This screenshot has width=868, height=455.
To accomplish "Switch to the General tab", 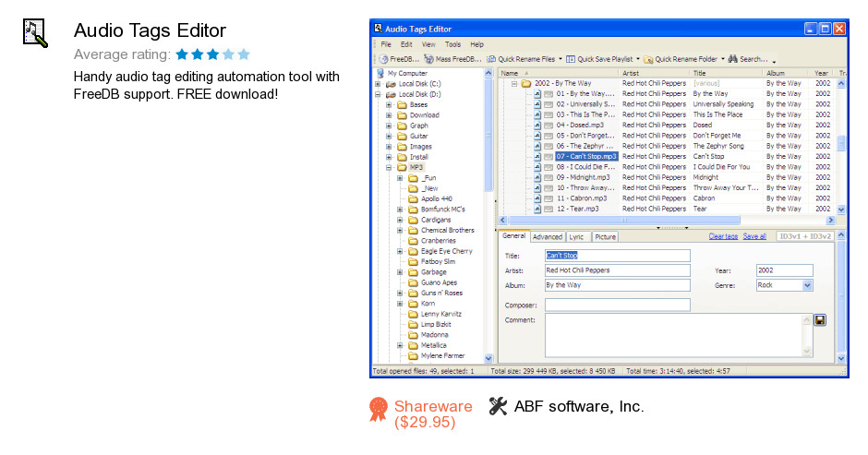I will coord(513,235).
